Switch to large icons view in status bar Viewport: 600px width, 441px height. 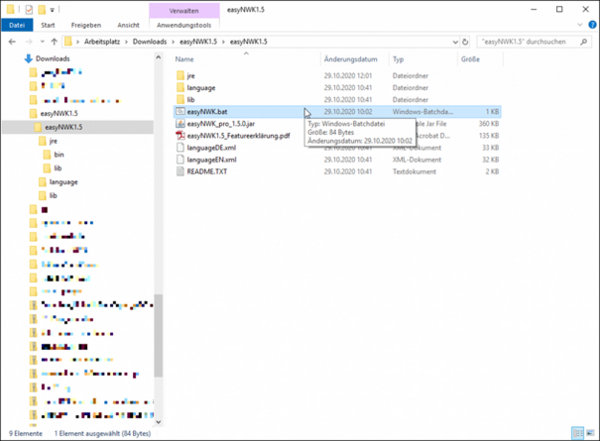pyautogui.click(x=591, y=433)
